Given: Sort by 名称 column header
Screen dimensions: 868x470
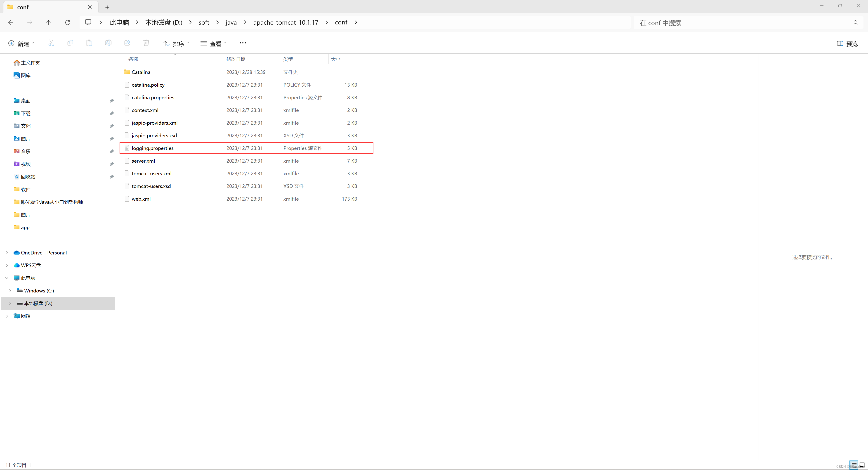Looking at the screenshot, I should (x=133, y=59).
